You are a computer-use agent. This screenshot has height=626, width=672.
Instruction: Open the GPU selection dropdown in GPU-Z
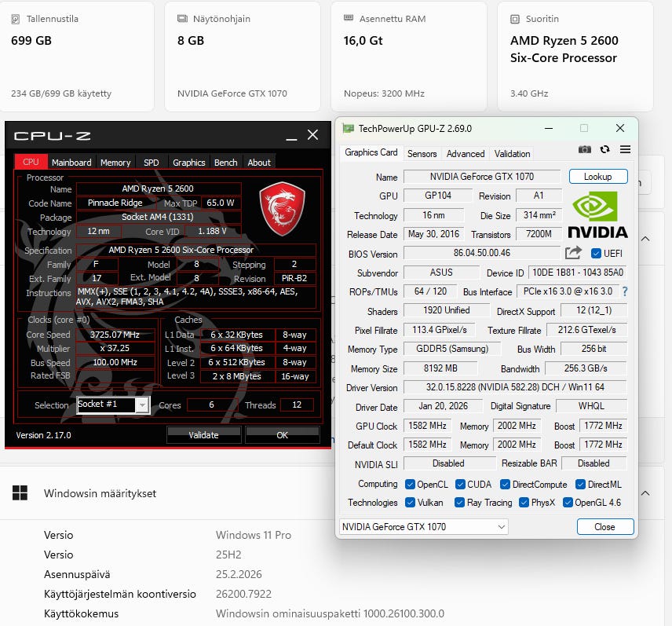pyautogui.click(x=423, y=526)
